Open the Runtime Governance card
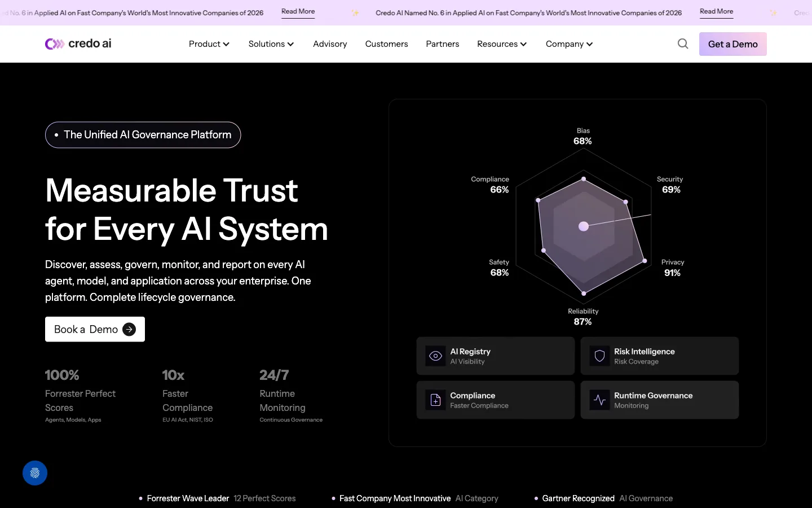 pos(659,400)
